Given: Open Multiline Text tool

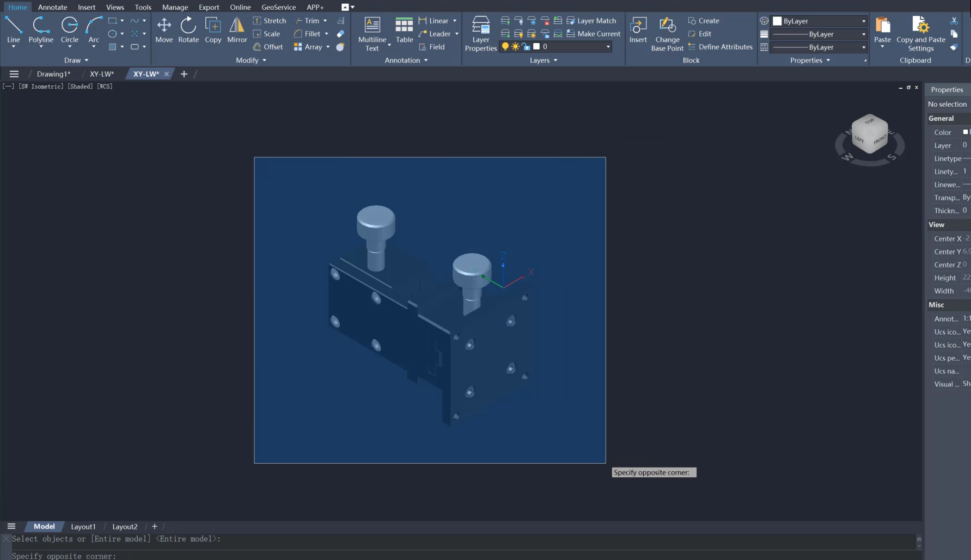Looking at the screenshot, I should pos(372,34).
